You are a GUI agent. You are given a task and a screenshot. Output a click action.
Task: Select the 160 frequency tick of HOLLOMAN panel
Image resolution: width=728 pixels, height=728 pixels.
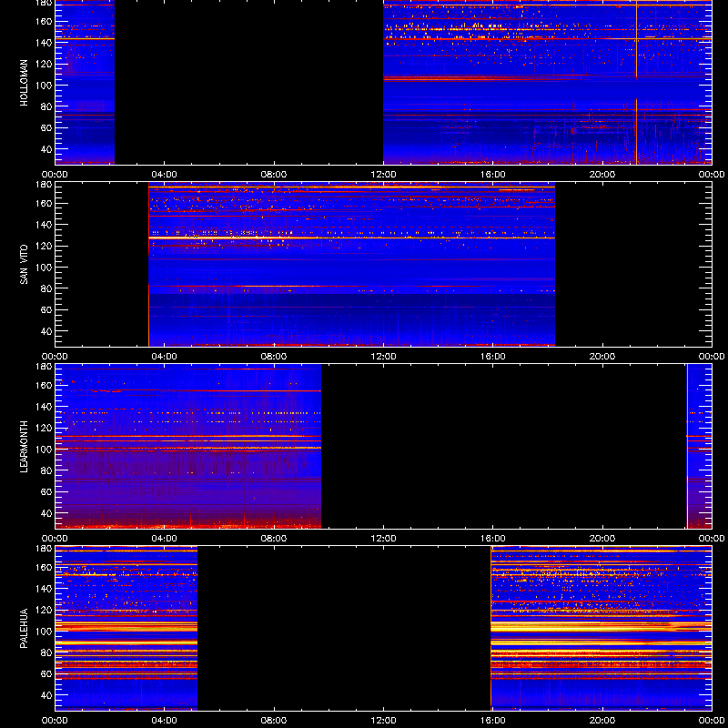[45, 21]
